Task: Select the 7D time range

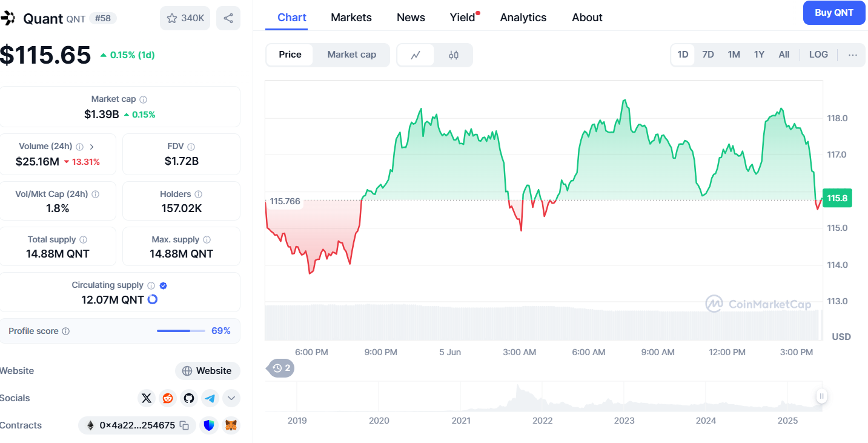Action: click(x=708, y=55)
